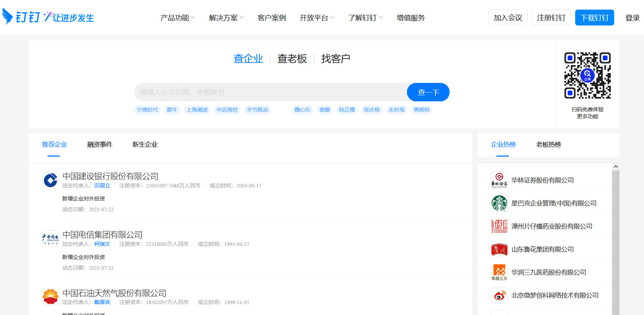Click the hot list vertical scrollbar track
The image size is (644, 315).
point(616,243)
